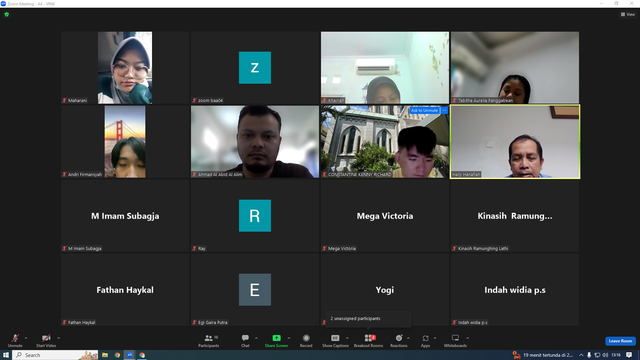Click the muted mic icon beside Ray's name
The height and width of the screenshot is (360, 640).
click(194, 248)
